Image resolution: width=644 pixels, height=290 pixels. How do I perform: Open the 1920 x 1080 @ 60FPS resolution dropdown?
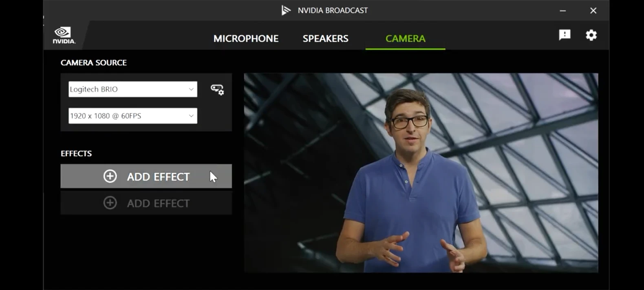click(x=133, y=116)
